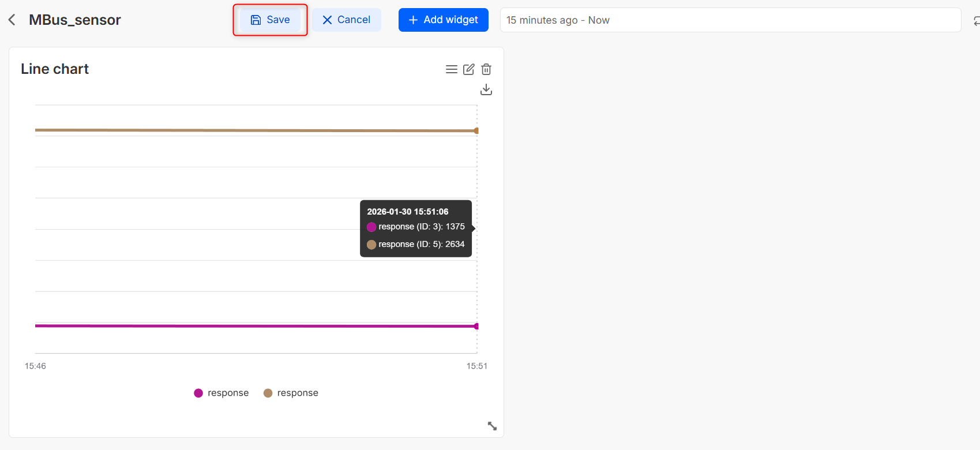Open the Line chart hamburger menu
This screenshot has height=450, width=980.
(x=452, y=69)
